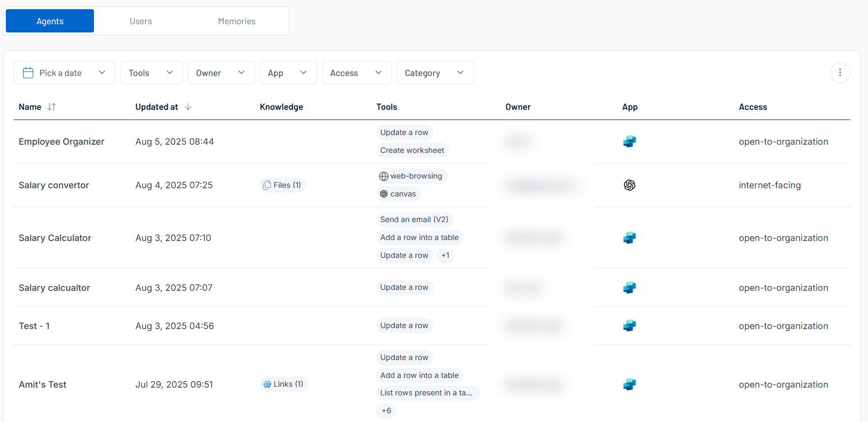Expand the Tools filter dropdown
This screenshot has width=868, height=422.
pyautogui.click(x=151, y=73)
